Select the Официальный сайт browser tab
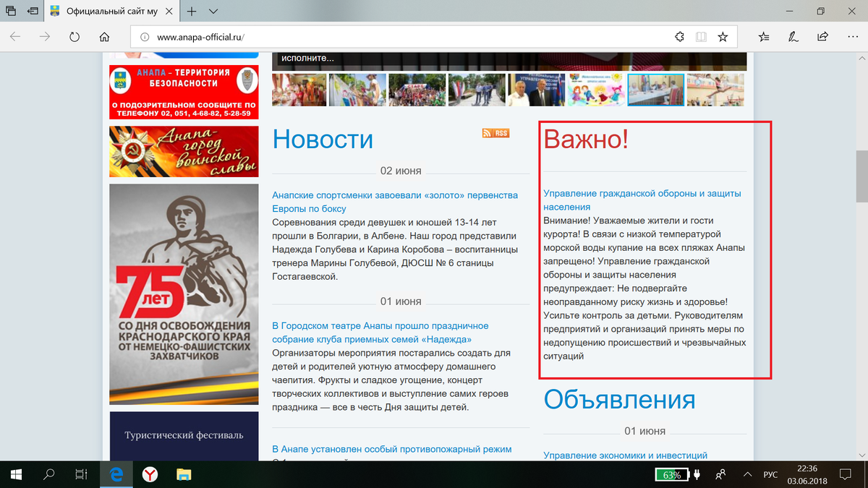The height and width of the screenshot is (488, 868). [x=112, y=12]
